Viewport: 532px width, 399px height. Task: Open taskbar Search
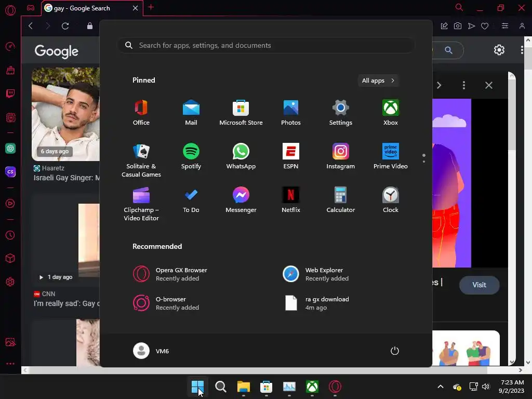point(220,387)
